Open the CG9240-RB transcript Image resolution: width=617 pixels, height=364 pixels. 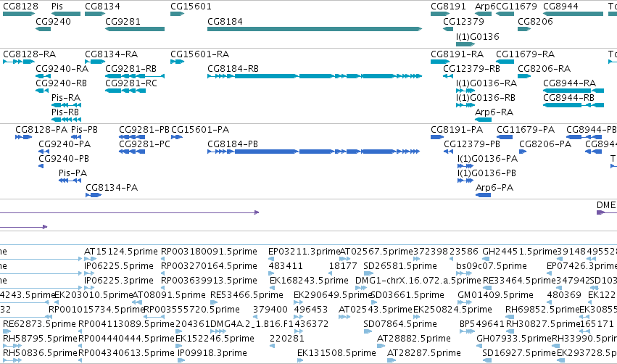point(42,91)
